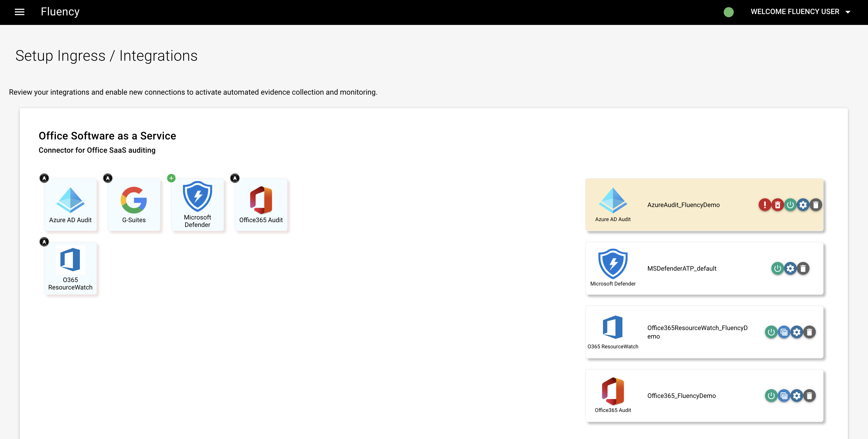
Task: Open settings gear for MSDefenderATP_default
Action: (x=790, y=269)
